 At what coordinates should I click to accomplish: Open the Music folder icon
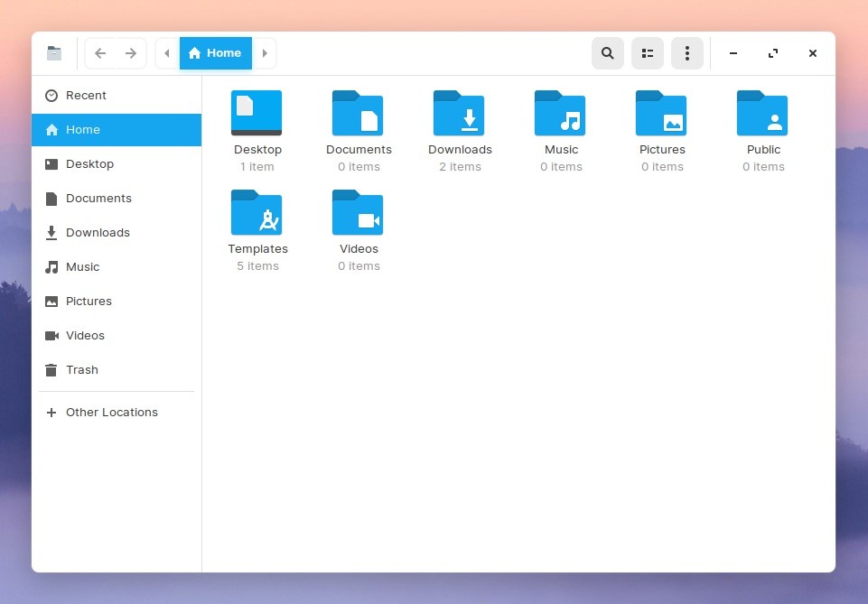[x=560, y=114]
